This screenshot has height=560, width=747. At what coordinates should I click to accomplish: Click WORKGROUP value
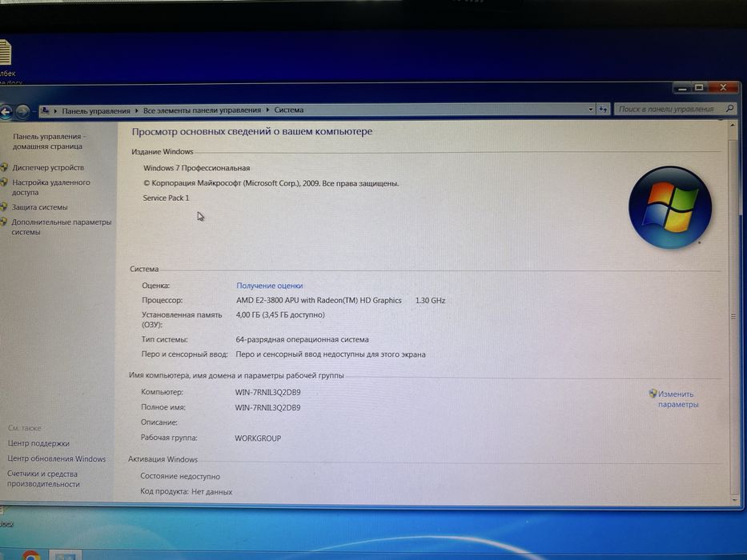click(x=258, y=438)
